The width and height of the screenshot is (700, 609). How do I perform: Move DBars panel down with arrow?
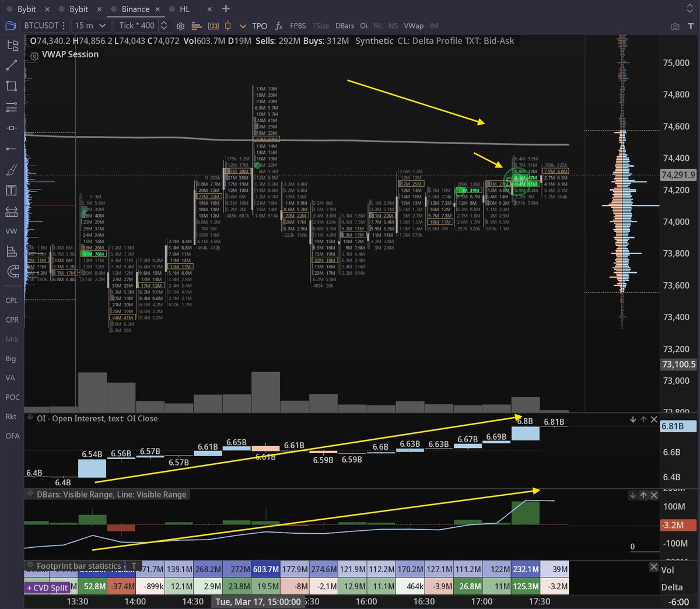coord(633,495)
